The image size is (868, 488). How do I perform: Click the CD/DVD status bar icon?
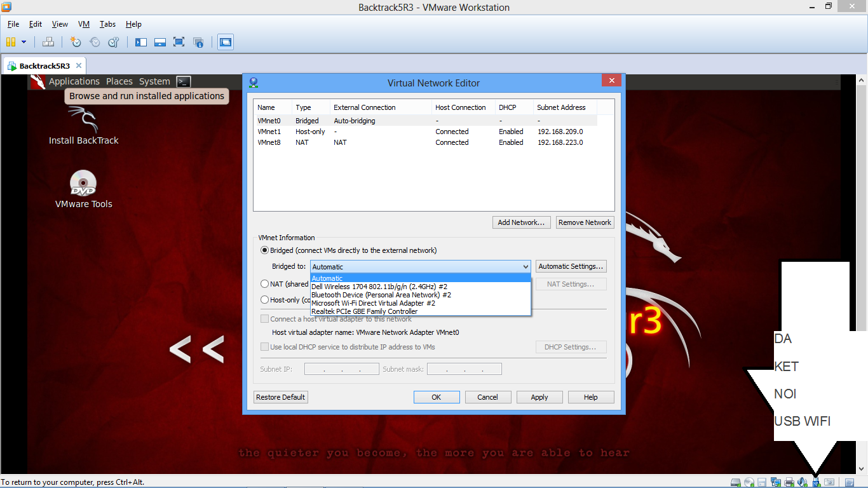(749, 482)
